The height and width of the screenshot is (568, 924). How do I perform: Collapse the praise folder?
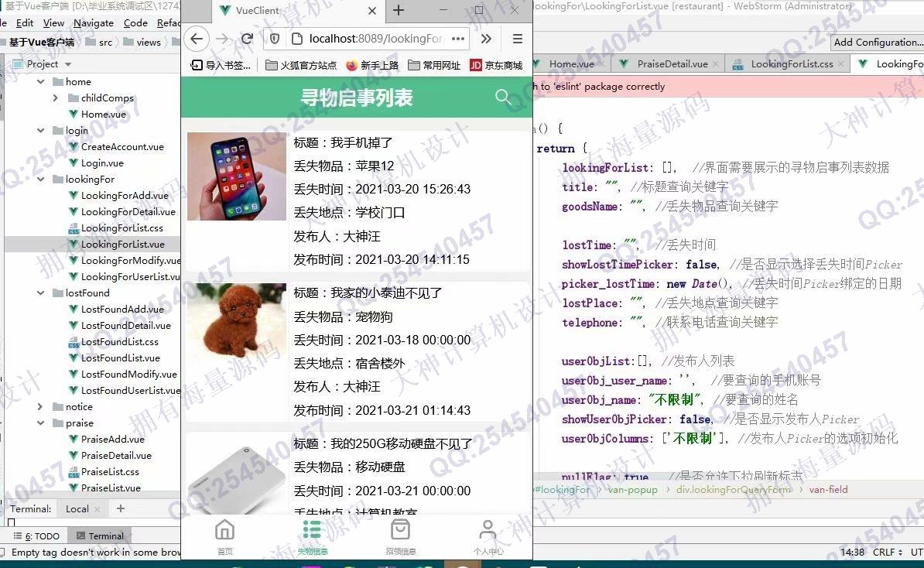41,423
